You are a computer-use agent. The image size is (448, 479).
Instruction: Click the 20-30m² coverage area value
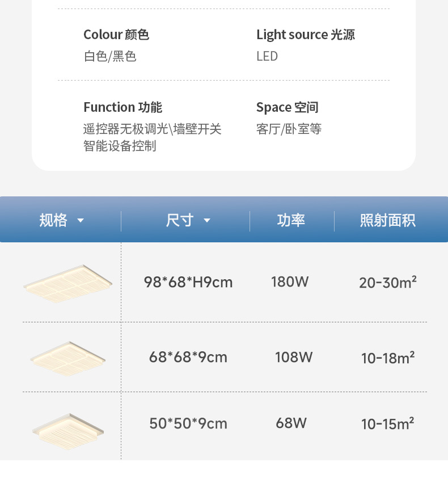(x=388, y=282)
